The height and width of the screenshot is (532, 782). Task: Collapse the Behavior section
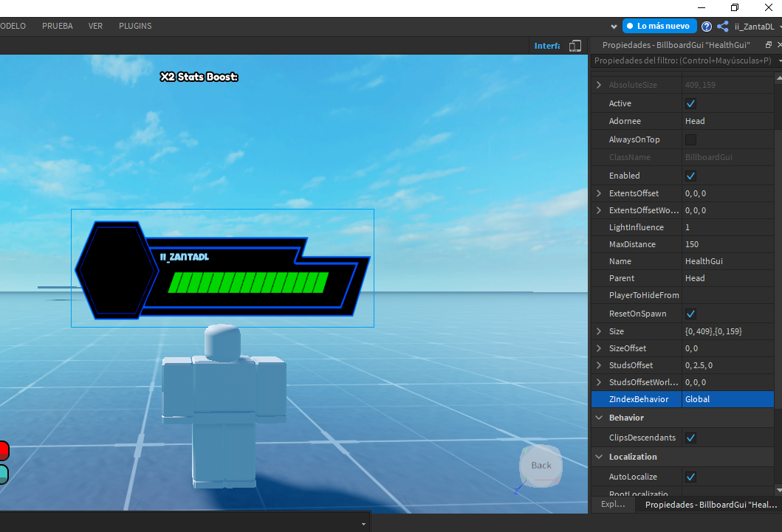pos(599,418)
